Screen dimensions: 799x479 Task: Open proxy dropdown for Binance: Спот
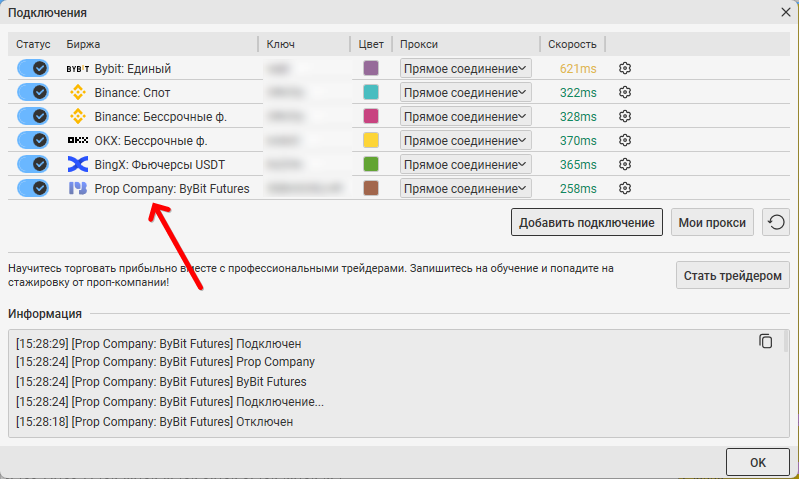coord(466,92)
